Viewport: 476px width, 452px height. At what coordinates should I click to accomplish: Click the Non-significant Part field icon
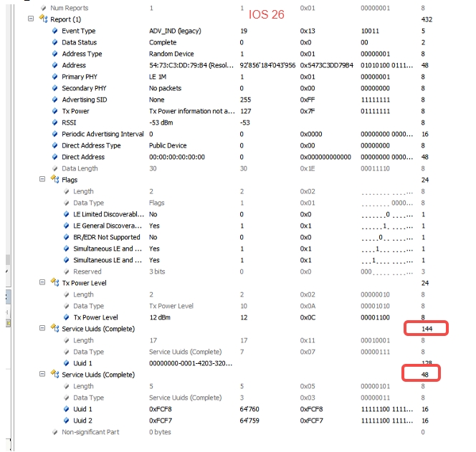click(x=55, y=432)
